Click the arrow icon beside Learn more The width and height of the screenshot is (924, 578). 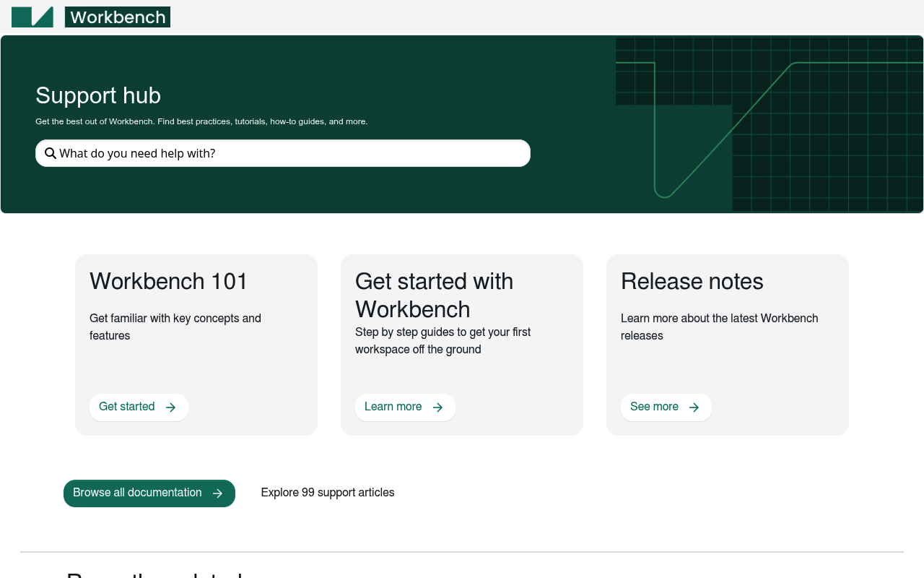point(438,407)
